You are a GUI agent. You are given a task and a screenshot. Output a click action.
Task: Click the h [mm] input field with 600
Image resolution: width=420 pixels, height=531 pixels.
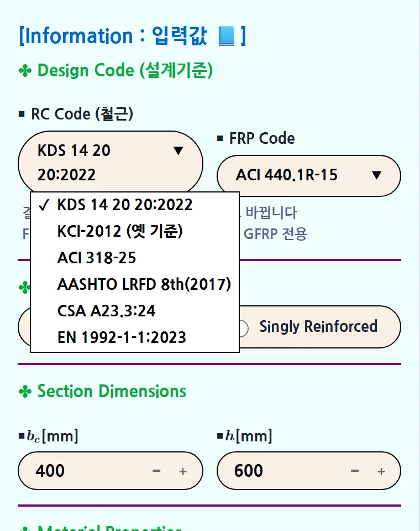(x=309, y=471)
